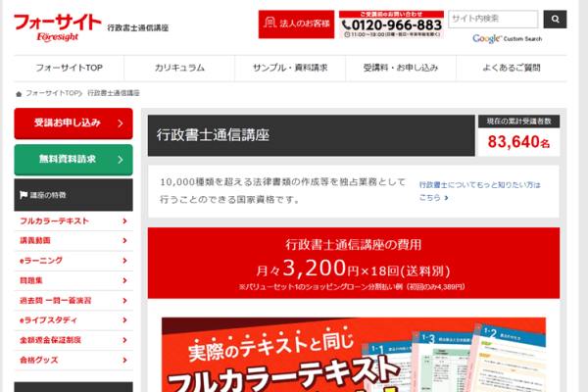Expand フルカラーテキスト sidebar item
The height and width of the screenshot is (392, 588).
73,220
